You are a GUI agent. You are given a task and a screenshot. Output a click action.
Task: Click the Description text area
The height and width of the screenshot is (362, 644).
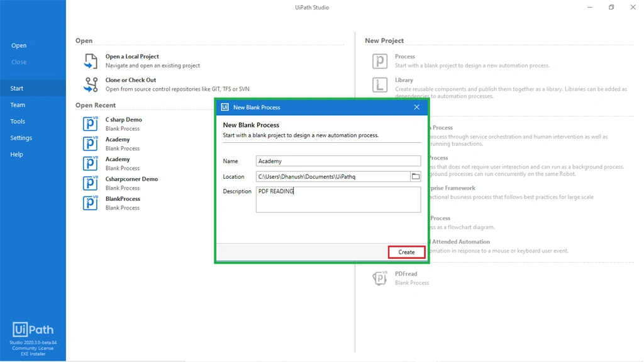pyautogui.click(x=338, y=200)
